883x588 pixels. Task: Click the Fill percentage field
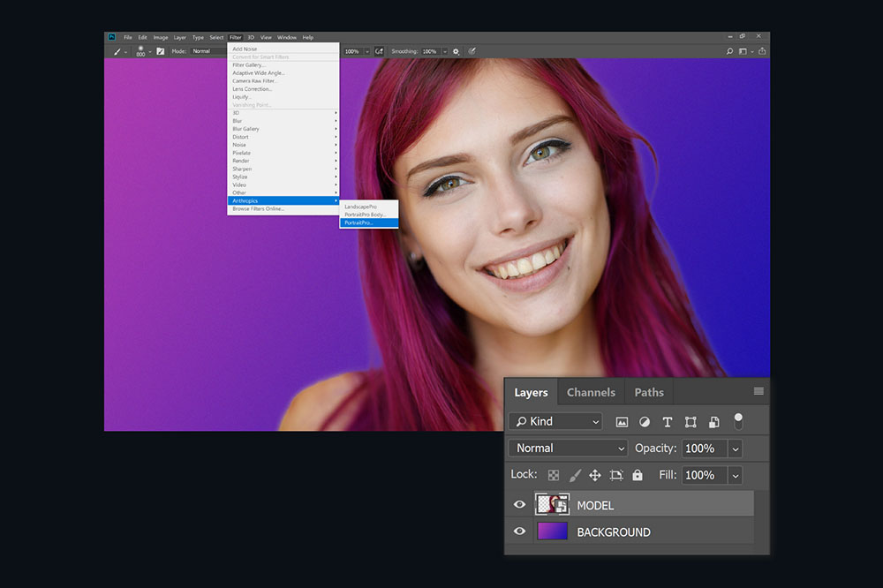coord(702,475)
